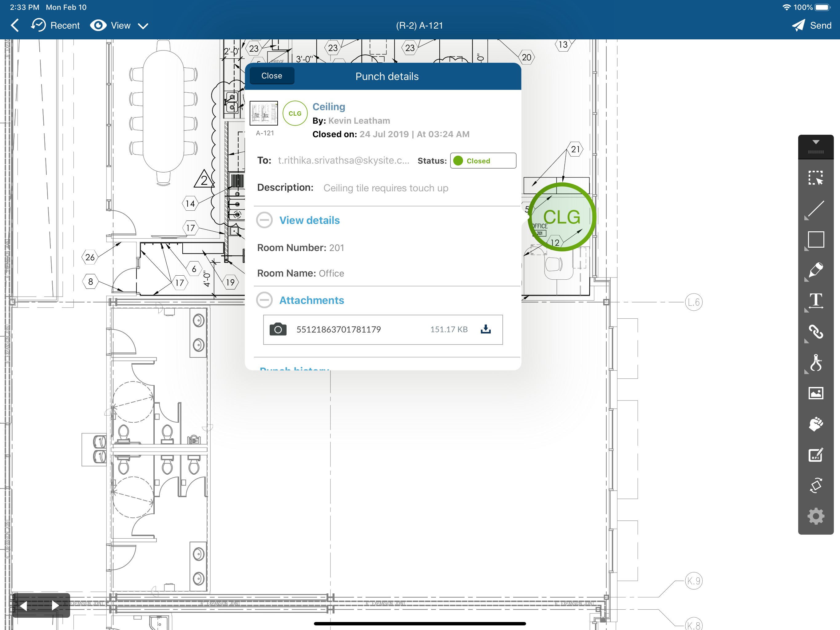This screenshot has width=840, height=630.
Task: Tap the K.9 grid bubble on drawing
Action: (693, 580)
